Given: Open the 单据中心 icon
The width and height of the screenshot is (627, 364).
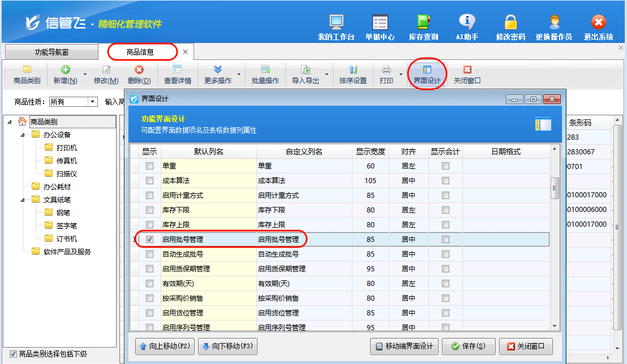Looking at the screenshot, I should pos(380,23).
